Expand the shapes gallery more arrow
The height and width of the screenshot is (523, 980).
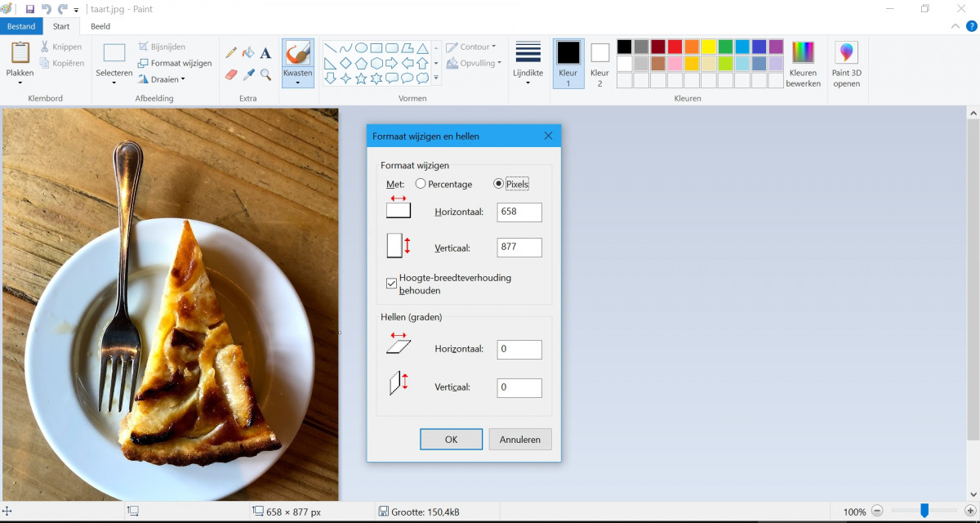[436, 78]
